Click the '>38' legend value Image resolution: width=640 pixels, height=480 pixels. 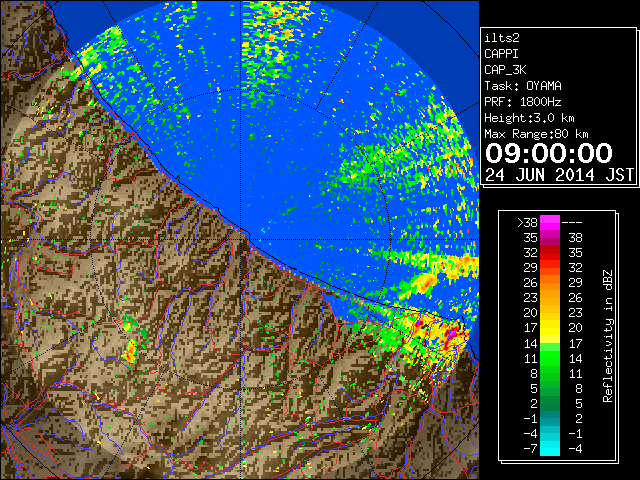[527, 223]
